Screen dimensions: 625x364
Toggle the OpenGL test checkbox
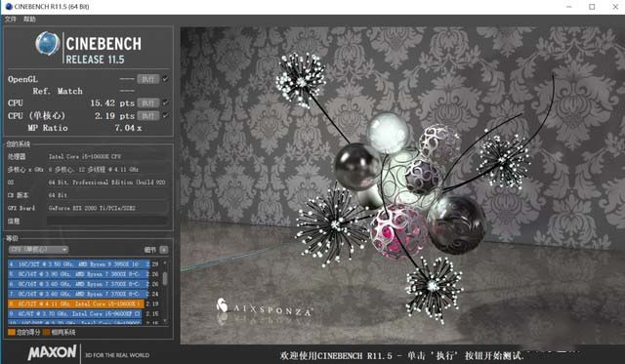[165, 79]
